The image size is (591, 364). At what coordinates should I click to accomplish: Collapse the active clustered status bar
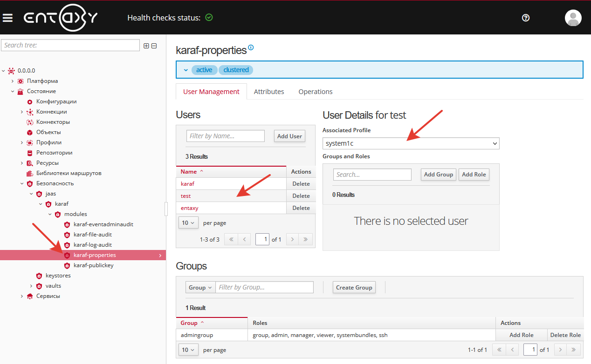click(x=186, y=70)
